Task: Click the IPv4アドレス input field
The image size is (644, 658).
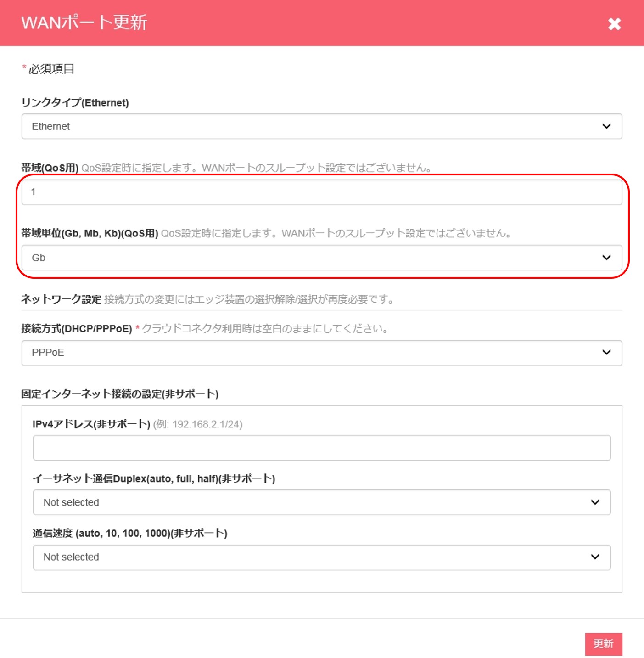Action: coord(322,448)
